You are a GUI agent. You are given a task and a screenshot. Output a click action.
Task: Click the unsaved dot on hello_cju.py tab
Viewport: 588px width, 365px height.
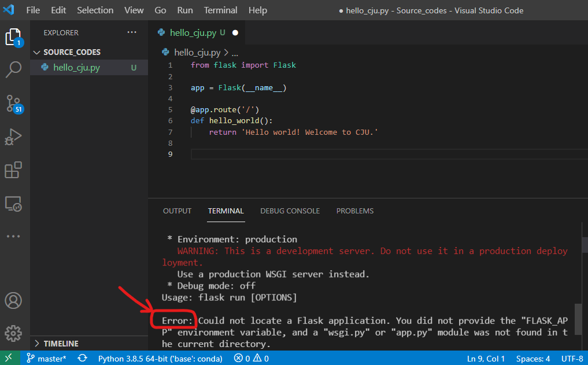pyautogui.click(x=235, y=32)
